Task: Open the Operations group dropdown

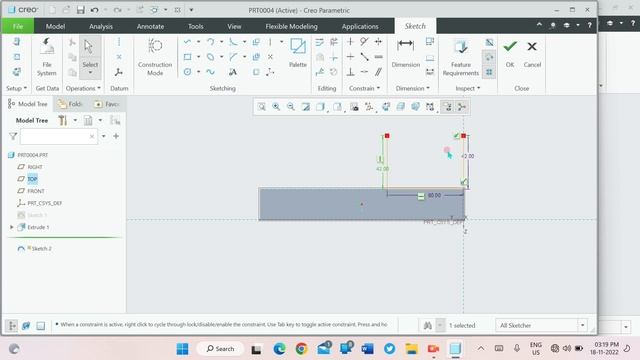Action: [83, 88]
